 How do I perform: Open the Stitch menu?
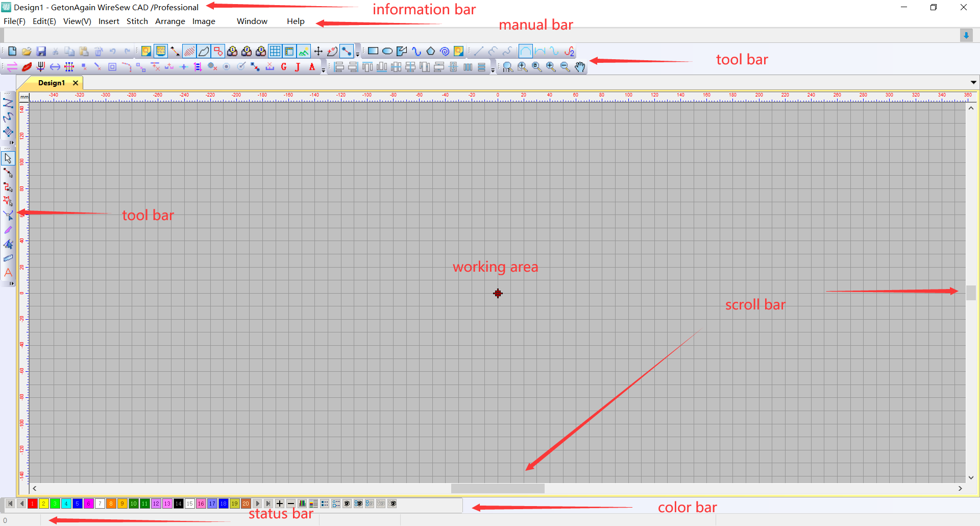click(137, 21)
